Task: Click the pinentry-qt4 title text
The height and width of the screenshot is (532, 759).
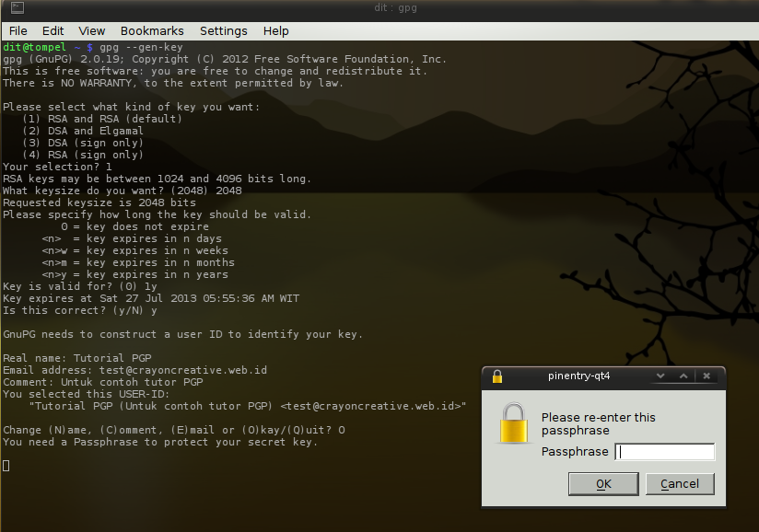Action: tap(579, 376)
